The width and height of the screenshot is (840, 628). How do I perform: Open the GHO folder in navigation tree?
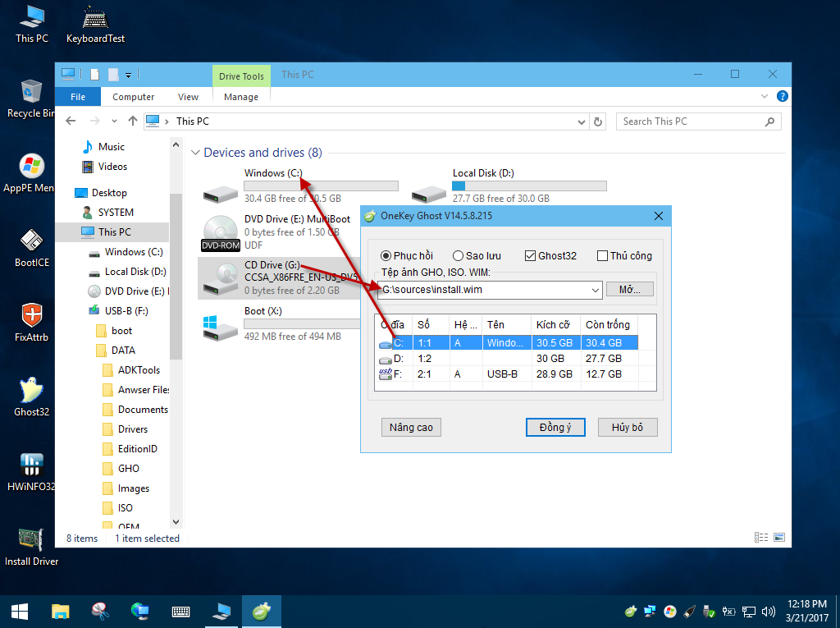[129, 469]
